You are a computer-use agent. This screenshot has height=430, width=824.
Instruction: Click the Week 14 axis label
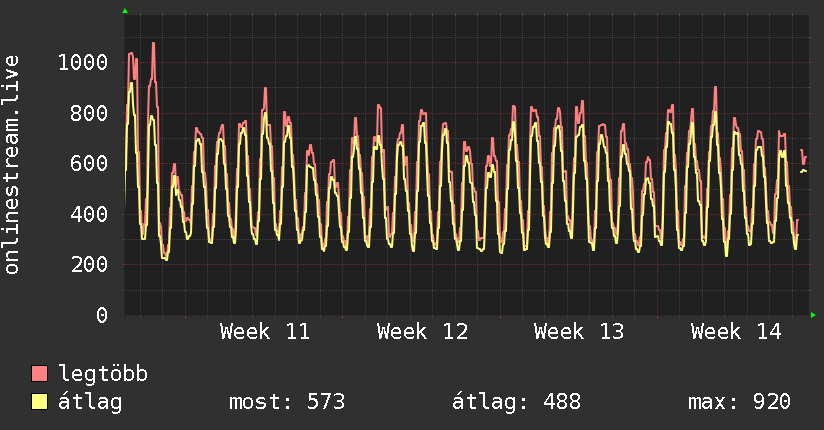pos(736,332)
